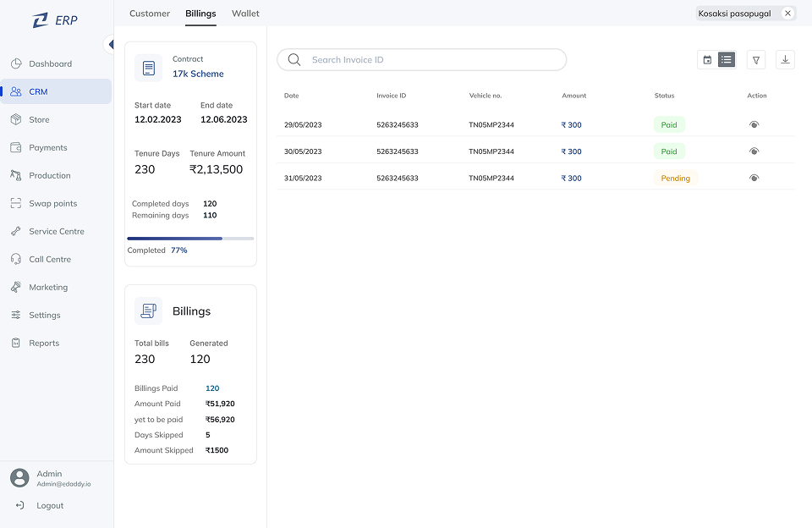
Task: View invoice dated 30/05/2023 via eye icon
Action: pos(754,151)
